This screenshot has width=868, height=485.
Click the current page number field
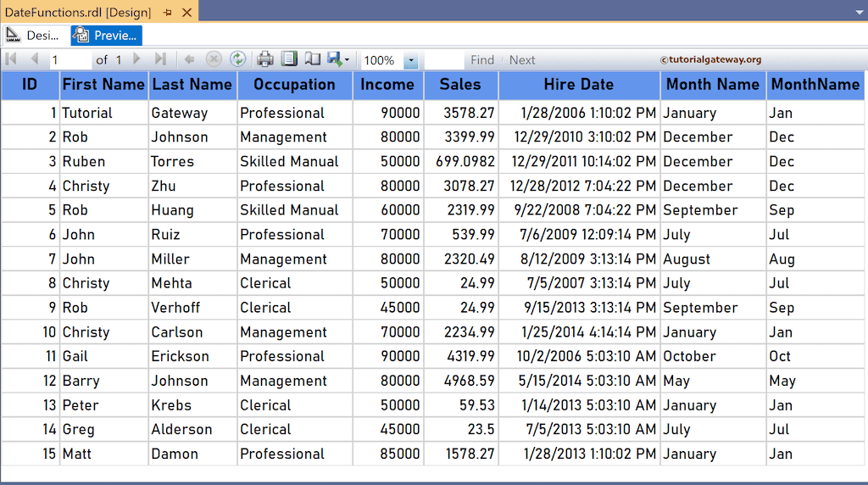(x=70, y=60)
